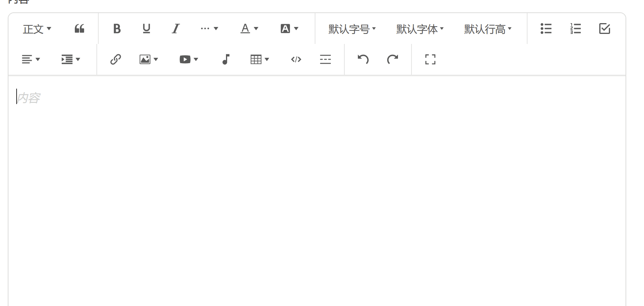The height and width of the screenshot is (306, 644).
Task: Insert a horizontal divider line
Action: [325, 59]
